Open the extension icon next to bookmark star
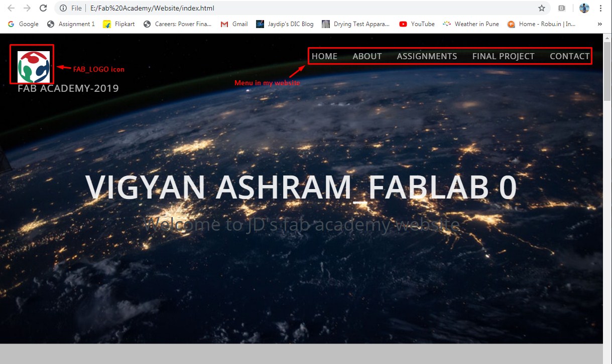This screenshot has width=612, height=364. tap(562, 9)
